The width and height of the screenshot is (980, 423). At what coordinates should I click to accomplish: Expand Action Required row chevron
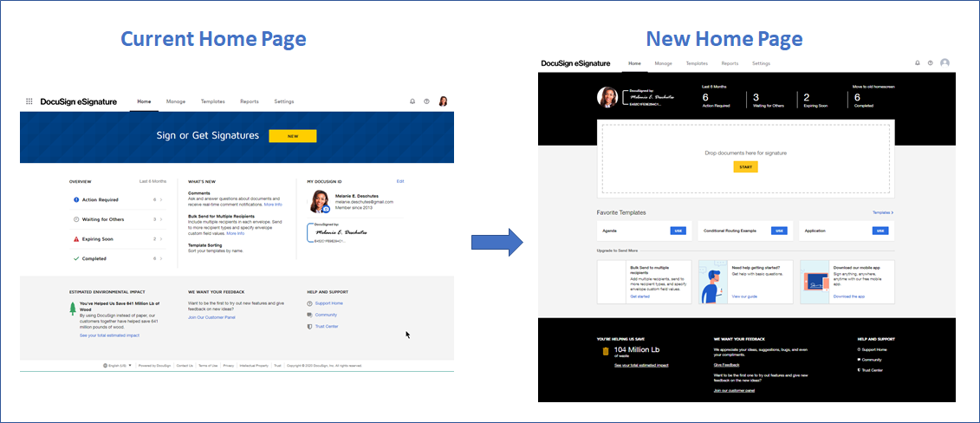(x=161, y=200)
